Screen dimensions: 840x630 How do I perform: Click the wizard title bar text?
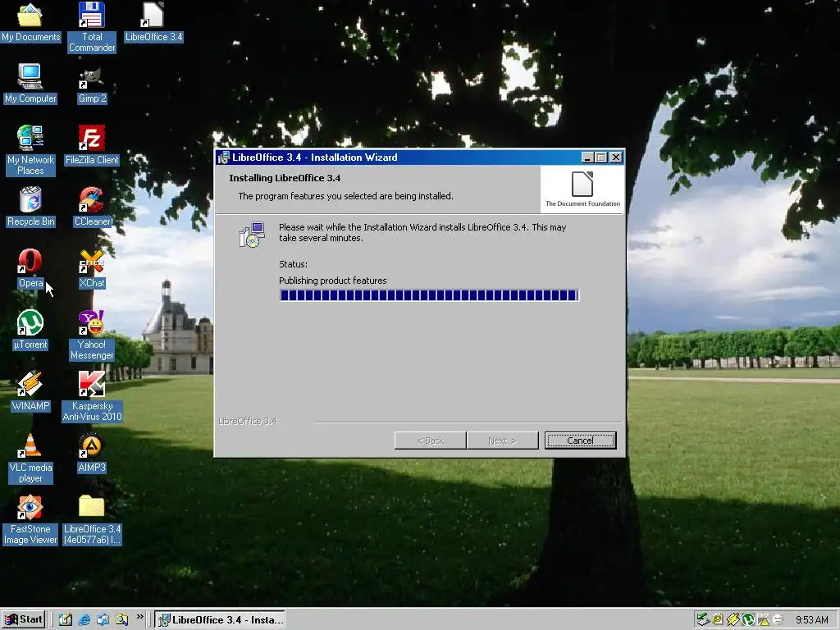pyautogui.click(x=314, y=157)
